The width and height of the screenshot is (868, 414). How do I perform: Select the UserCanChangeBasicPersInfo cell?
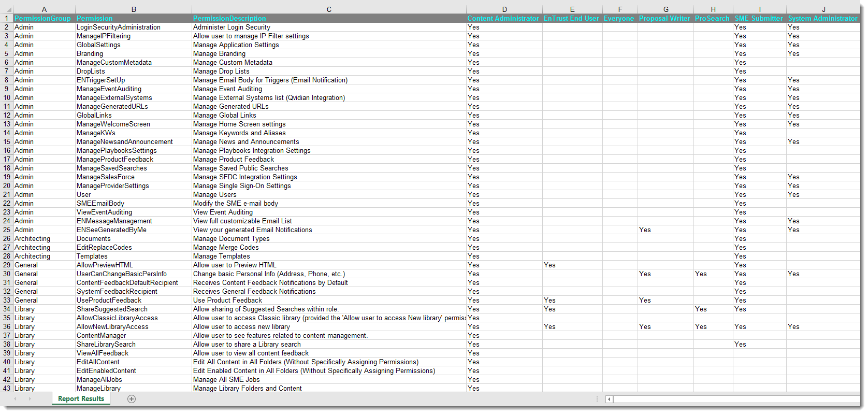coord(134,274)
